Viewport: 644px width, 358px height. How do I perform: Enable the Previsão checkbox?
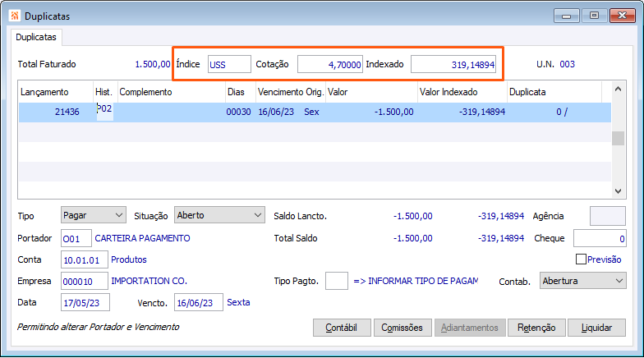581,259
